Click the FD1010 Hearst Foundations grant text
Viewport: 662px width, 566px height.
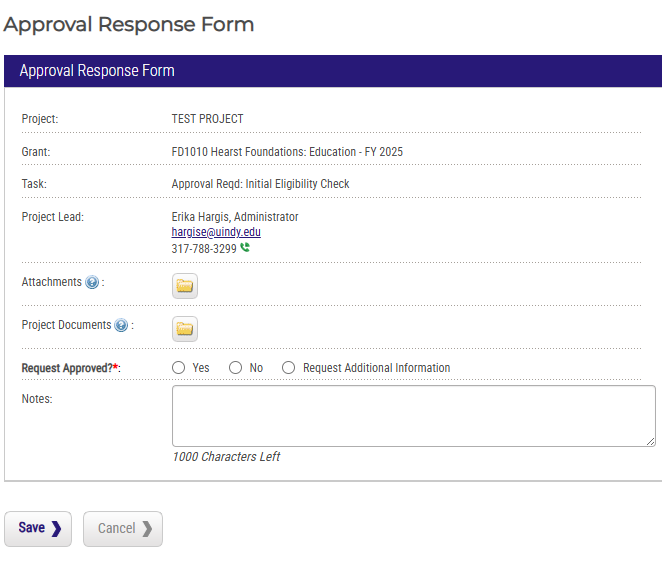[x=287, y=152]
